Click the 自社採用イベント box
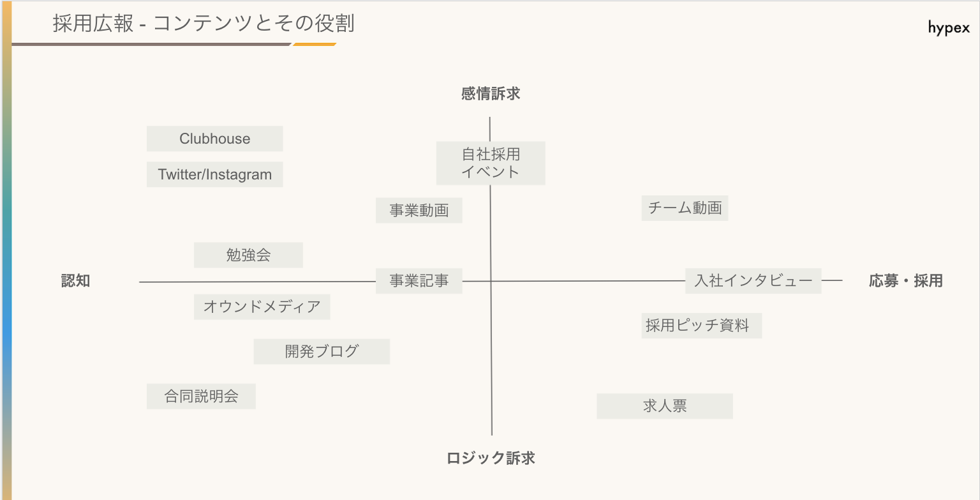The height and width of the screenshot is (500, 980). pyautogui.click(x=491, y=163)
